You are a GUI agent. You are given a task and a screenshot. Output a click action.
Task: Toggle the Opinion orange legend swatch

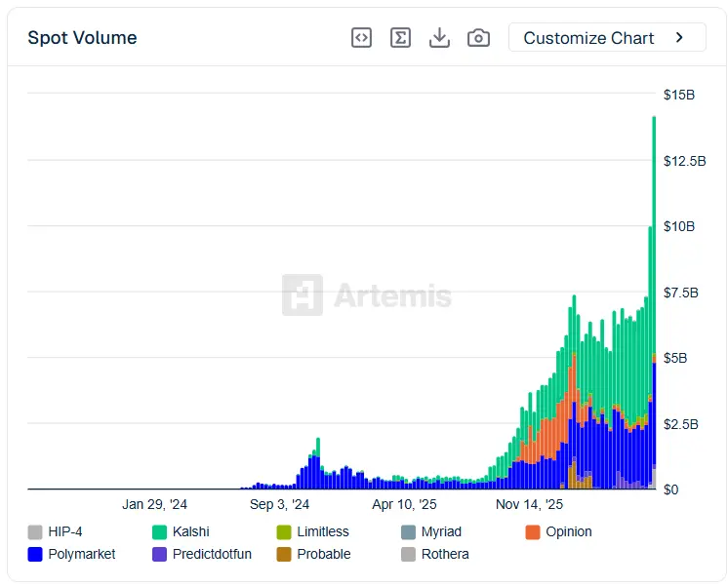[x=533, y=531]
